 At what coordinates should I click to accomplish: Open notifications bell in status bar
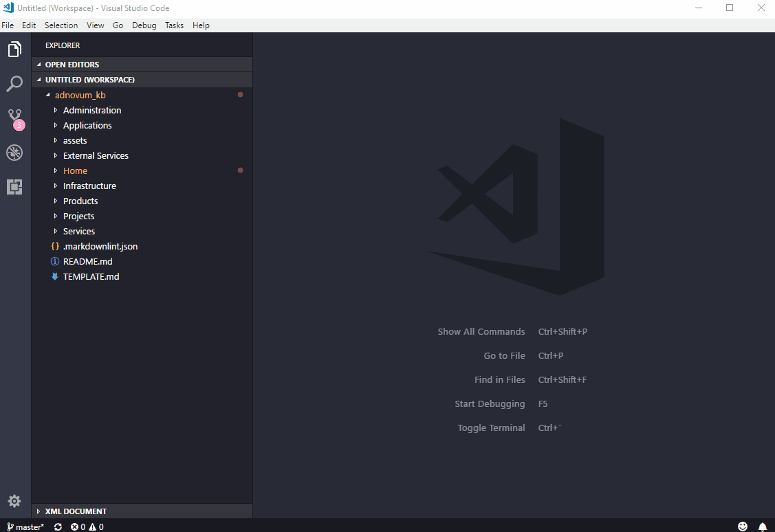763,527
